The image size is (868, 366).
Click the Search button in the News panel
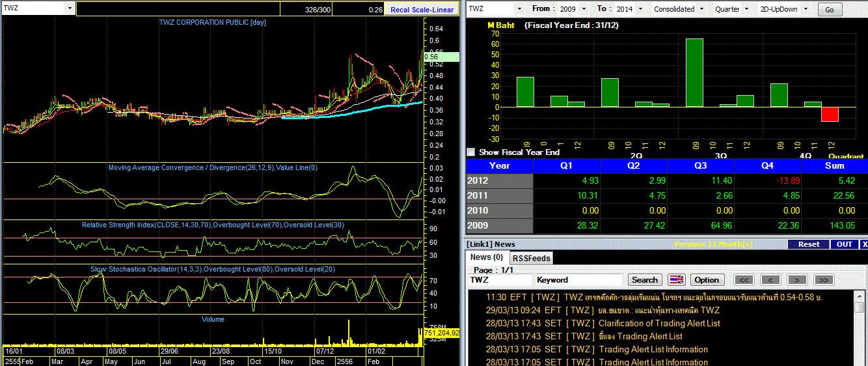click(644, 280)
